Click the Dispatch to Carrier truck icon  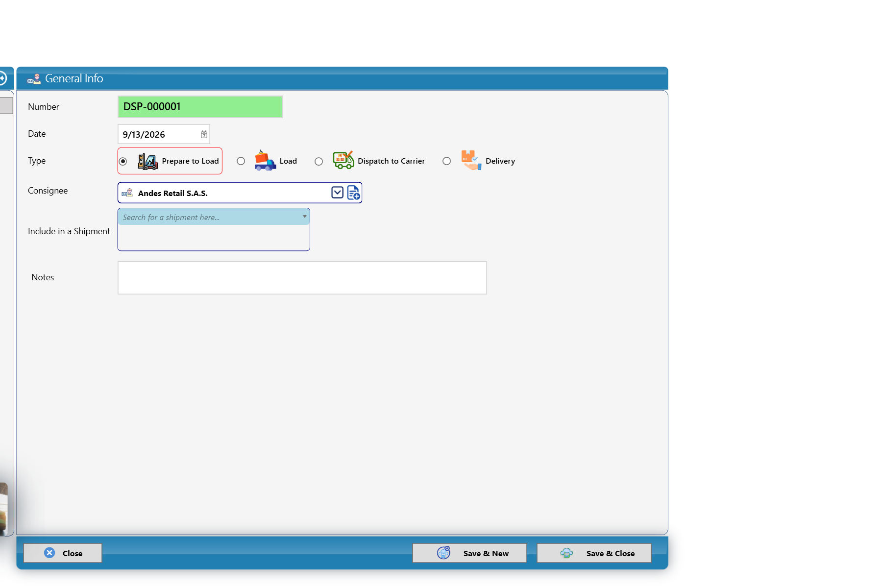pos(343,160)
